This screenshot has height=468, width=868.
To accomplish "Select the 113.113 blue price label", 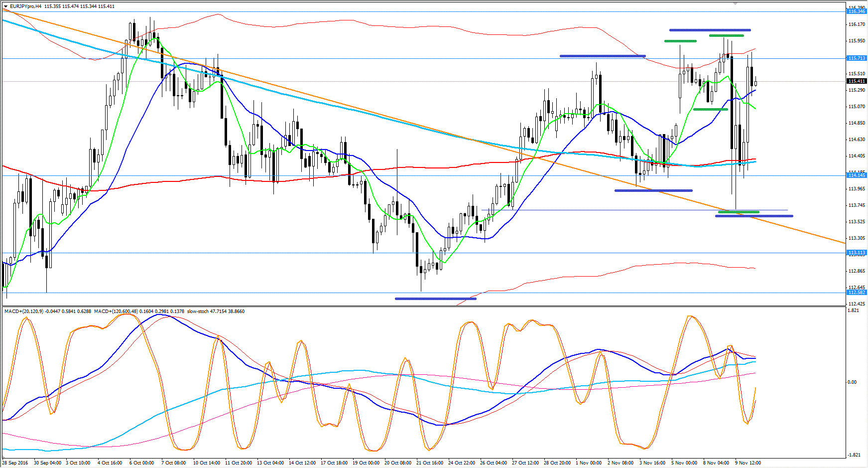I will pyautogui.click(x=857, y=253).
